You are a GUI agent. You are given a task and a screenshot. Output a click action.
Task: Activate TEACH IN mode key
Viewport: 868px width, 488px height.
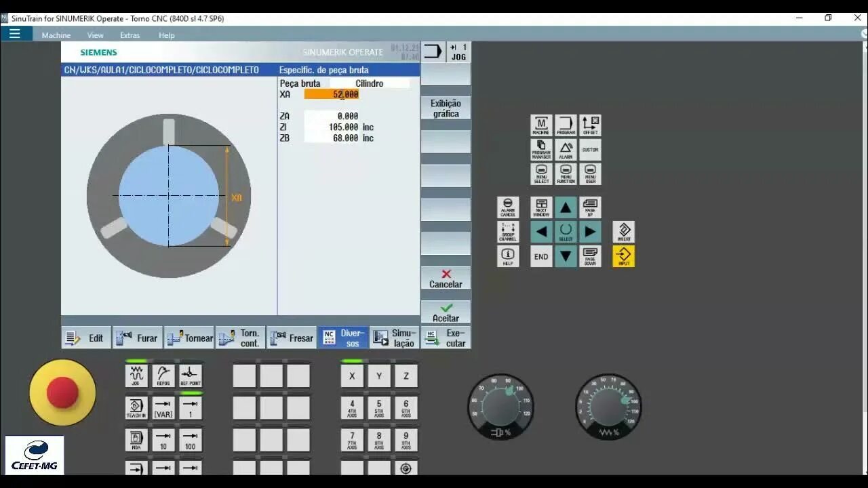click(x=136, y=408)
